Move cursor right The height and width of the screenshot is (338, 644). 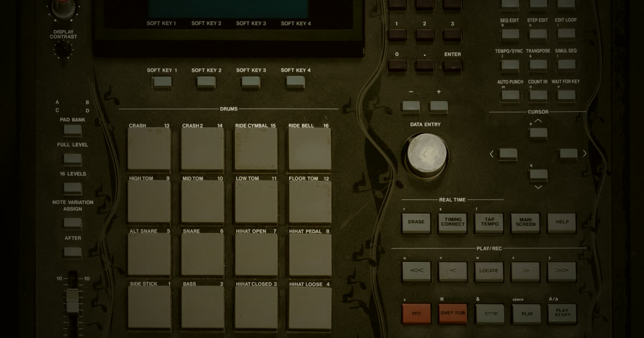point(569,154)
